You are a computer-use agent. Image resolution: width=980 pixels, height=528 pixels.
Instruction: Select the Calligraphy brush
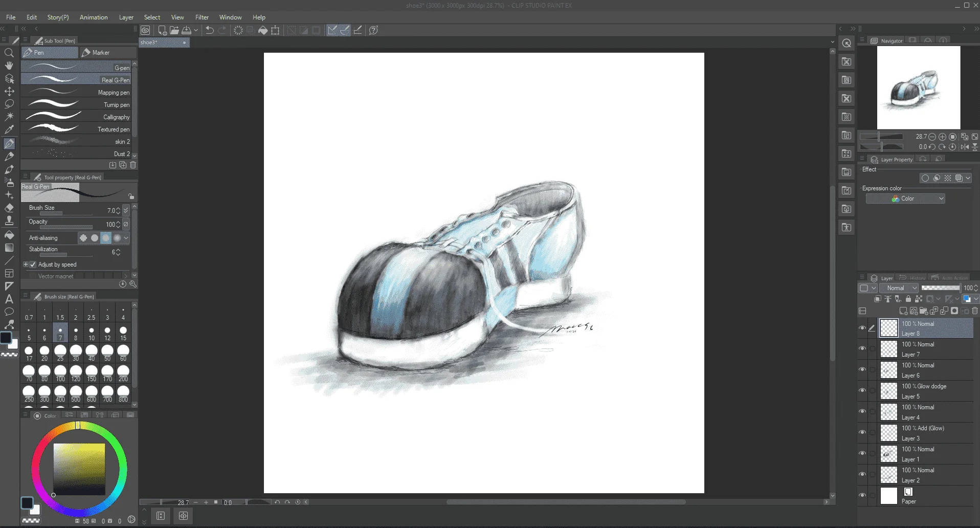pos(76,117)
